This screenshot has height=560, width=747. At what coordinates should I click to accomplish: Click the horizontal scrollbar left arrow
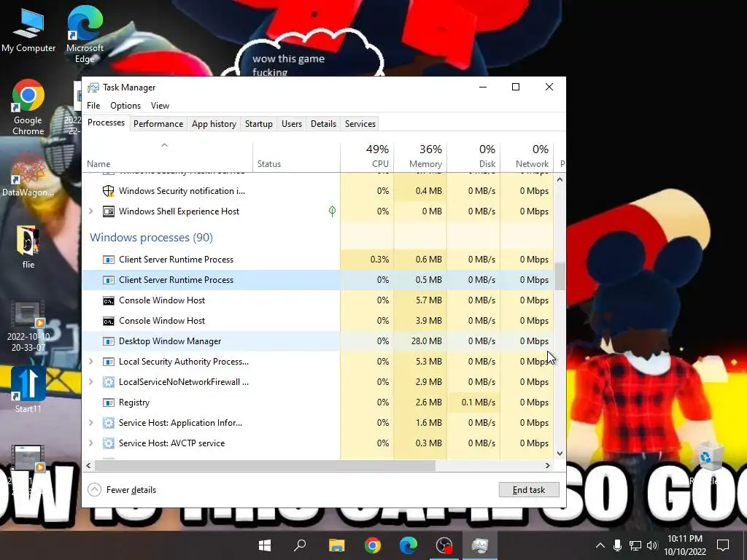tap(88, 466)
